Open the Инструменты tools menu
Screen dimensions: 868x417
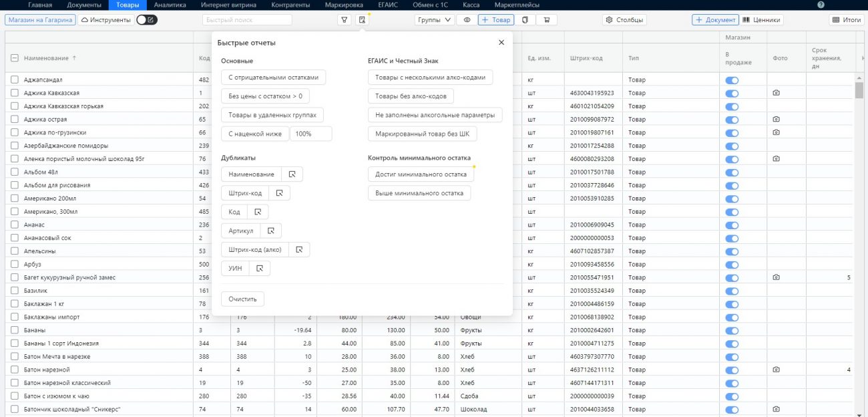(106, 20)
